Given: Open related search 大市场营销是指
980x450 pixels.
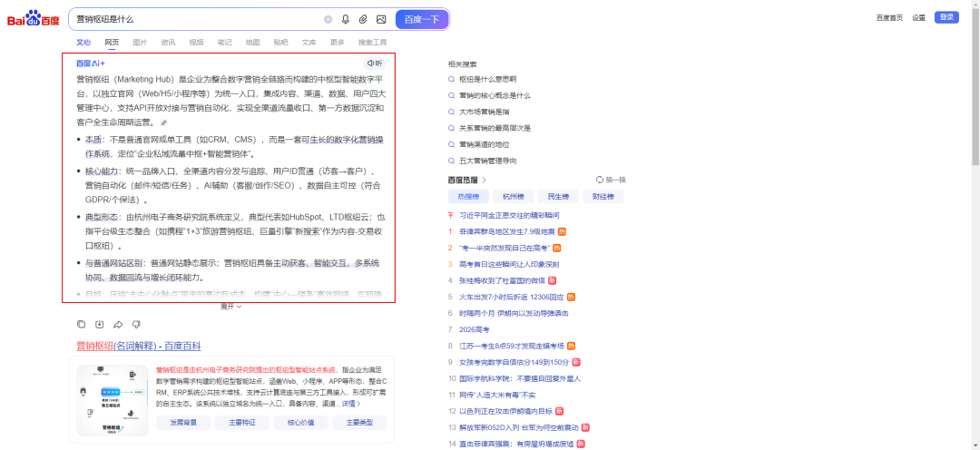Looking at the screenshot, I should [484, 112].
